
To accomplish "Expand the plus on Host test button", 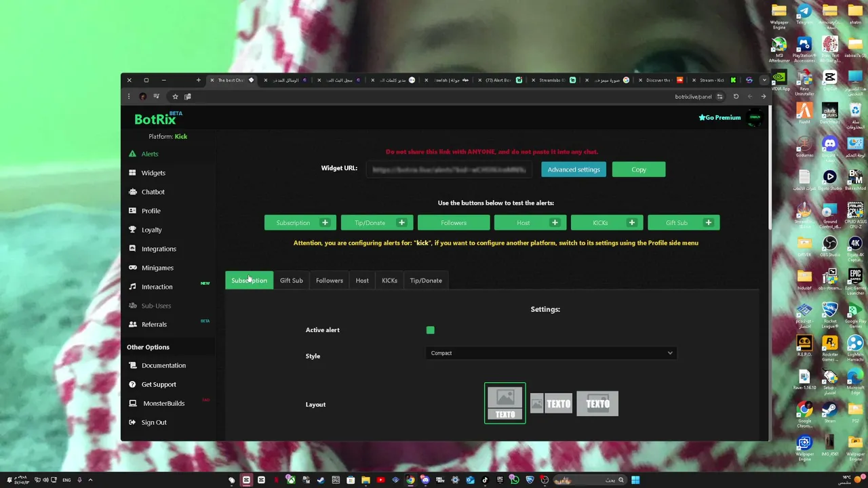I will tap(555, 223).
